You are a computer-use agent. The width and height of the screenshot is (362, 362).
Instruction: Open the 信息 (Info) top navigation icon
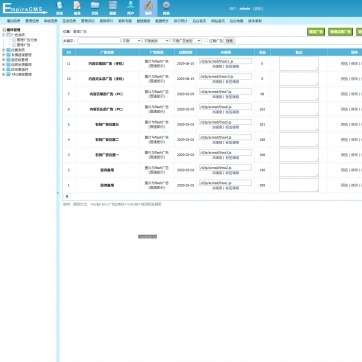tap(77, 8)
